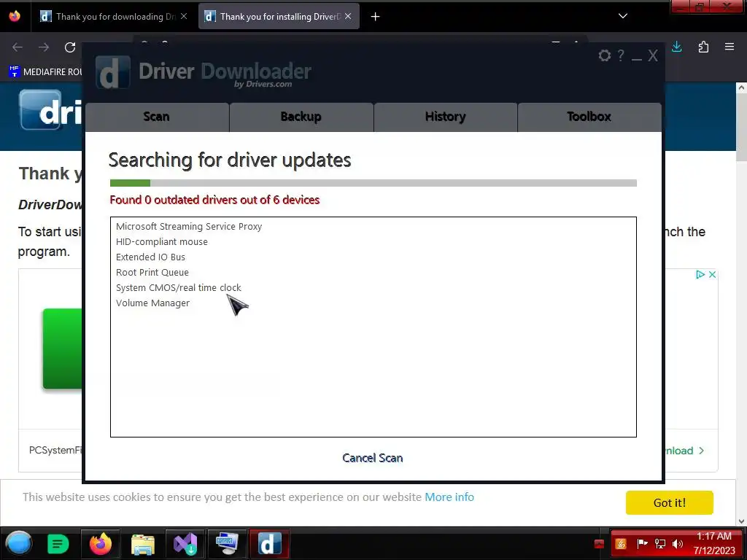Close the 'Thank you for downloading' tab
This screenshot has width=747, height=560.
(x=184, y=17)
